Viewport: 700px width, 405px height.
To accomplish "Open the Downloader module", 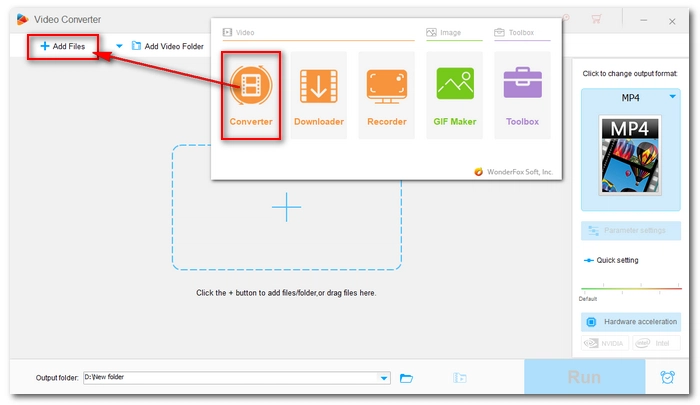I will point(318,95).
